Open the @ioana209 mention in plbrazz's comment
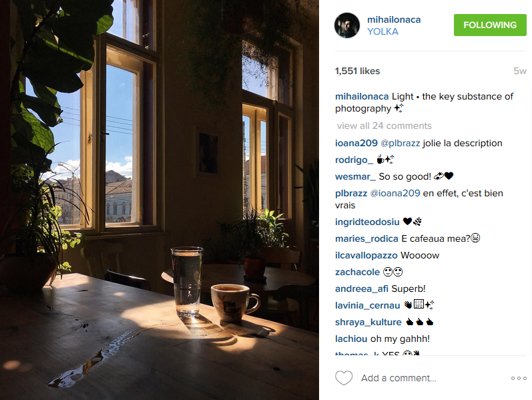 [395, 193]
